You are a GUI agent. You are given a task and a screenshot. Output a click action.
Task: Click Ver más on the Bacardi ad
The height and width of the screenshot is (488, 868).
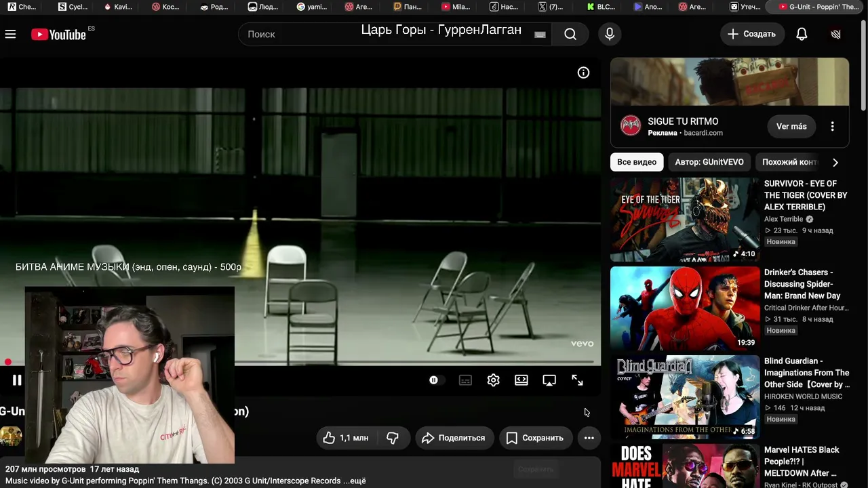coord(791,126)
